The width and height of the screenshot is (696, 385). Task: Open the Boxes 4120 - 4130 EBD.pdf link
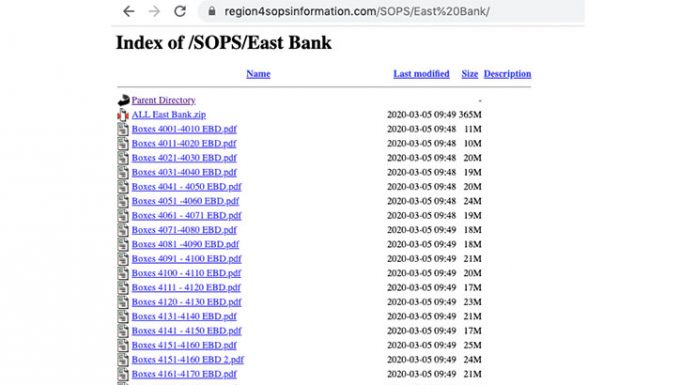186,302
